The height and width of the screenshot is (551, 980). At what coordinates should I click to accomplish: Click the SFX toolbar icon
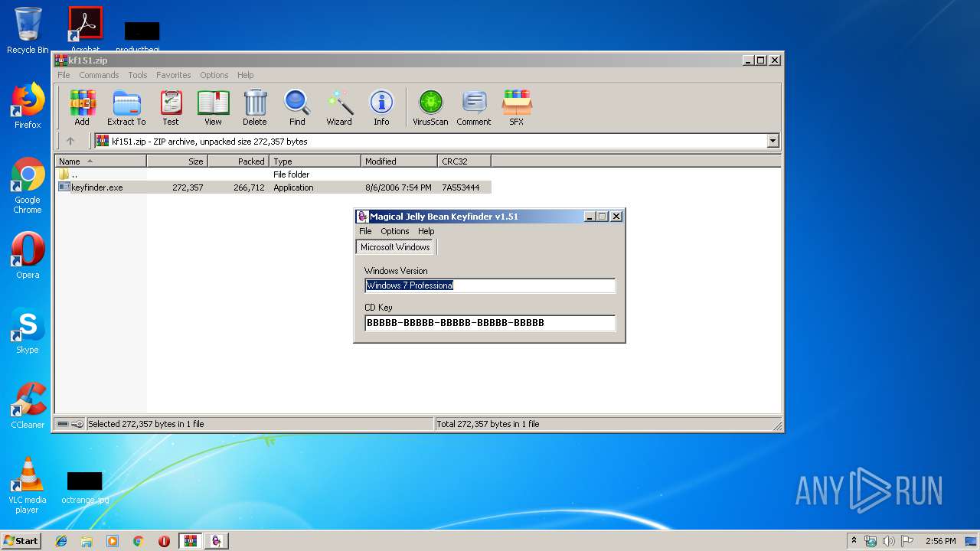(517, 107)
